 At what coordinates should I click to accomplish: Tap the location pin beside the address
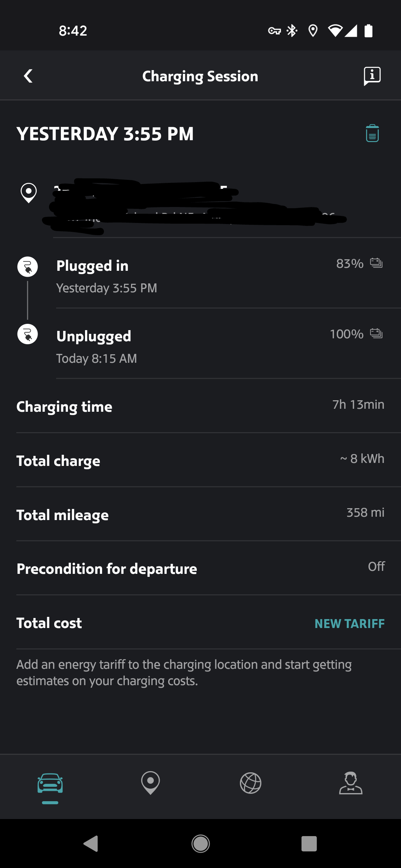point(29,193)
